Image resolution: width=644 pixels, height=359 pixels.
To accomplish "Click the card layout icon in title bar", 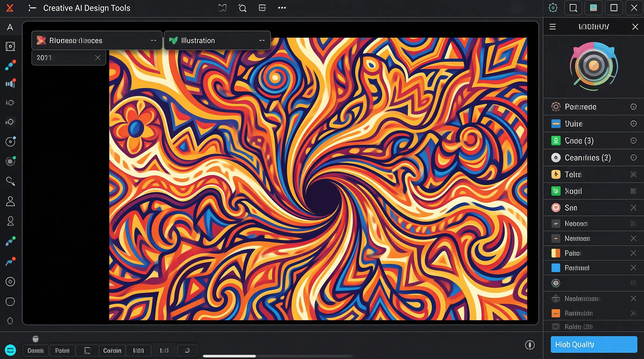I will [262, 8].
